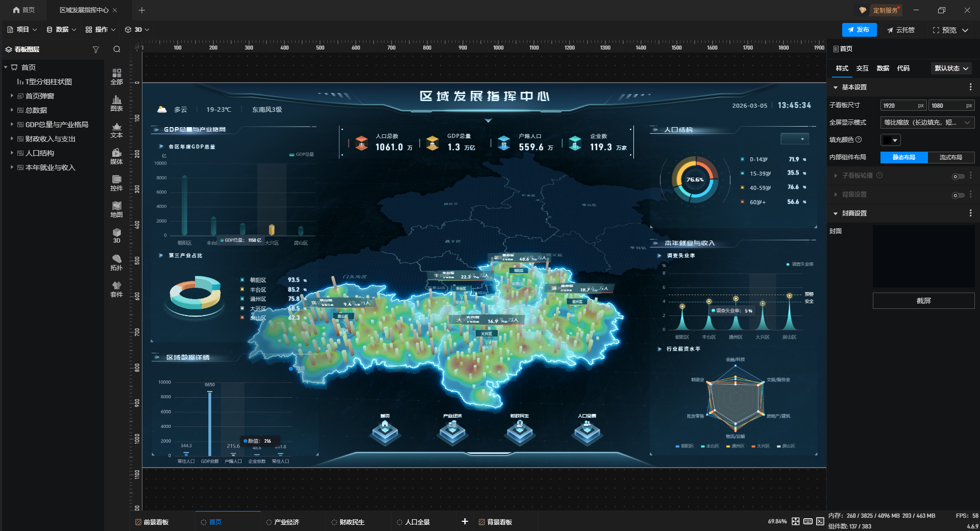This screenshot has width=980, height=531.
Task: Select the 地图 map component icon
Action: pos(116,209)
